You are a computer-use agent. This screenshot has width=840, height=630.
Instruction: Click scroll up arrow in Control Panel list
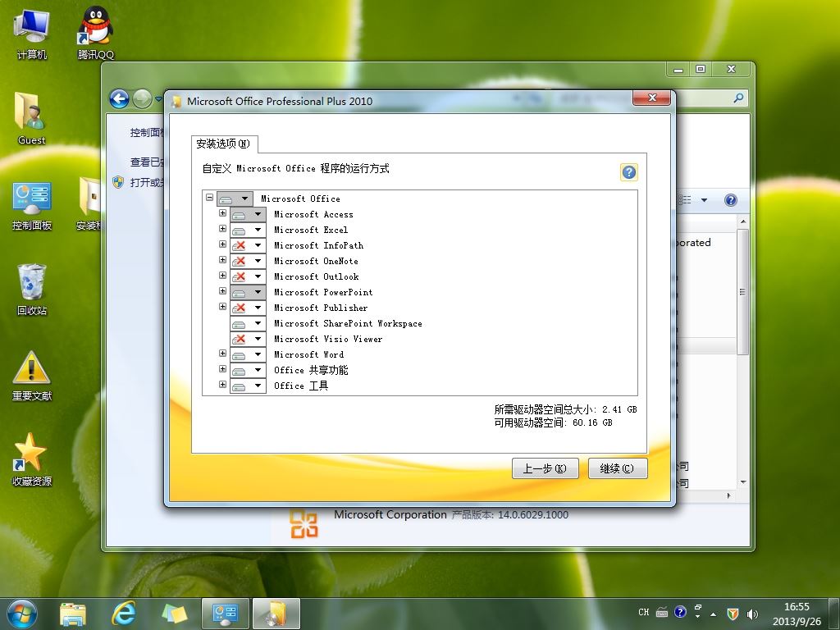(x=742, y=221)
